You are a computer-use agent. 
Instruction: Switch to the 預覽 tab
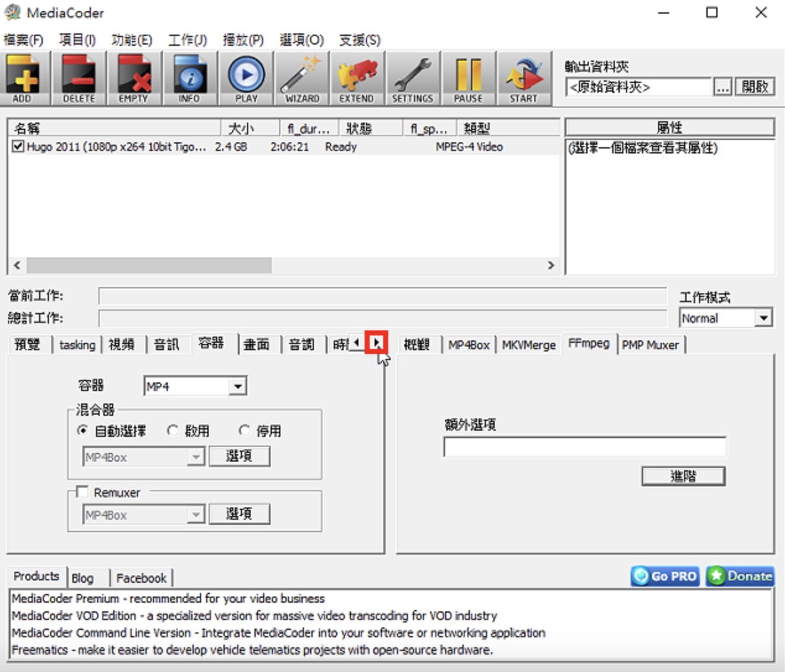click(x=28, y=345)
